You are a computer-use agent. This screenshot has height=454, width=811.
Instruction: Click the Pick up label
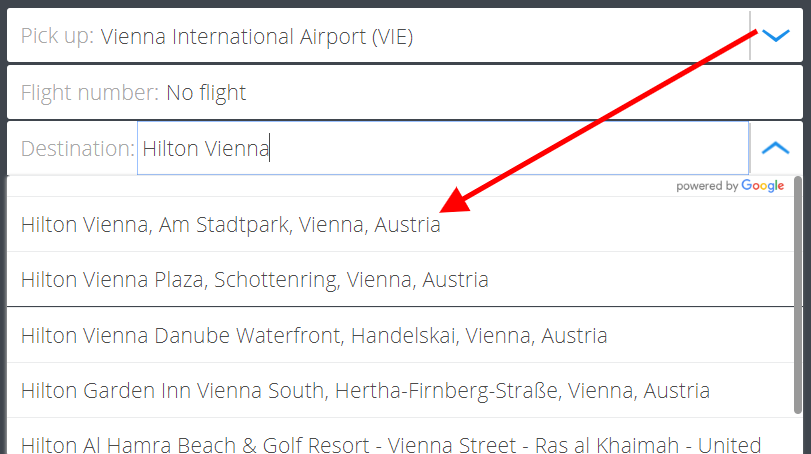coord(57,36)
